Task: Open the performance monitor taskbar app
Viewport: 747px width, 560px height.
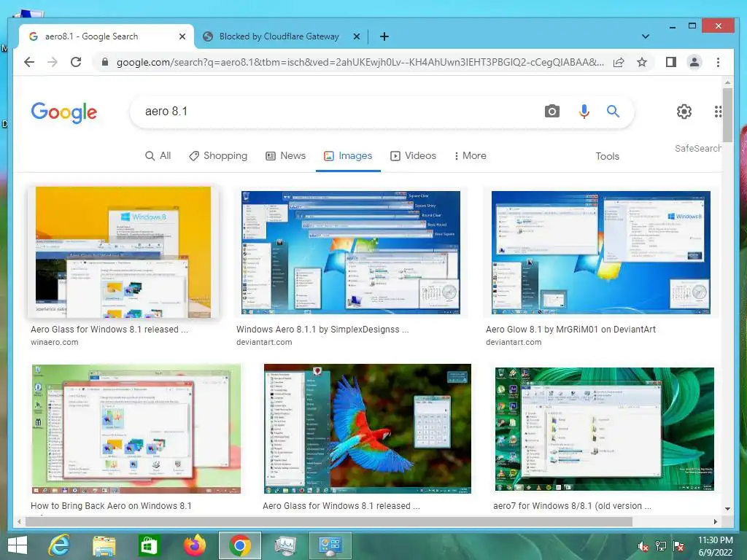Action: pyautogui.click(x=285, y=545)
